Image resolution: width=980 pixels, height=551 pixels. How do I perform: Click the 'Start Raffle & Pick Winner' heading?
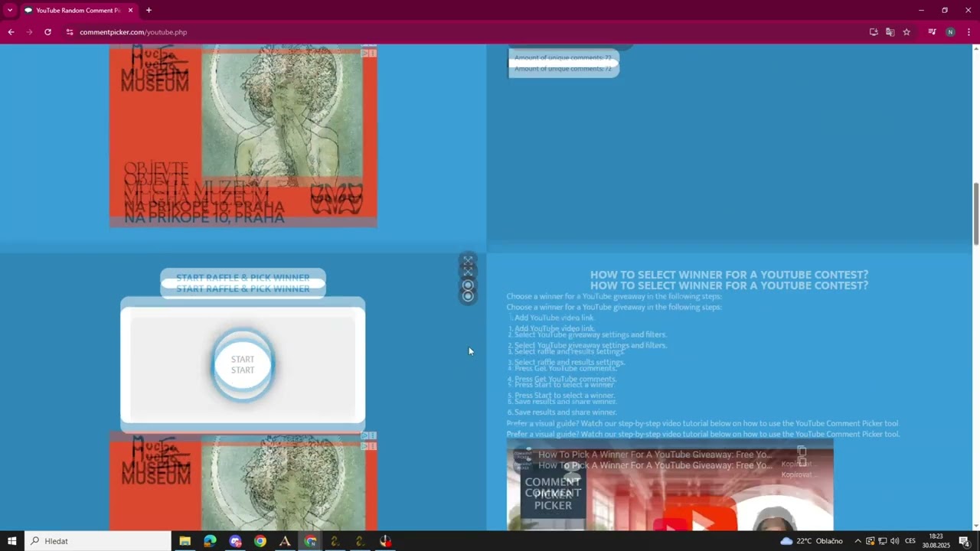[243, 283]
